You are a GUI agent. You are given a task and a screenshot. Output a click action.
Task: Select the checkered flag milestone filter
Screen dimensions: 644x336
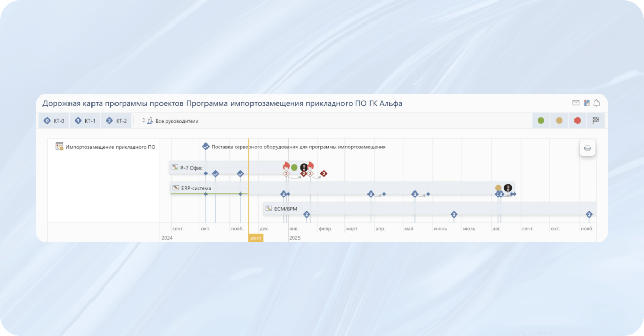pos(595,121)
